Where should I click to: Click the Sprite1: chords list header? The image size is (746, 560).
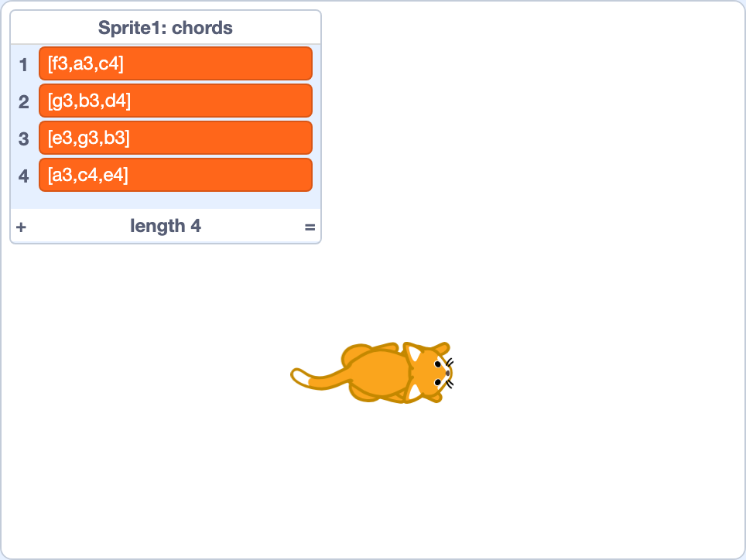[166, 28]
